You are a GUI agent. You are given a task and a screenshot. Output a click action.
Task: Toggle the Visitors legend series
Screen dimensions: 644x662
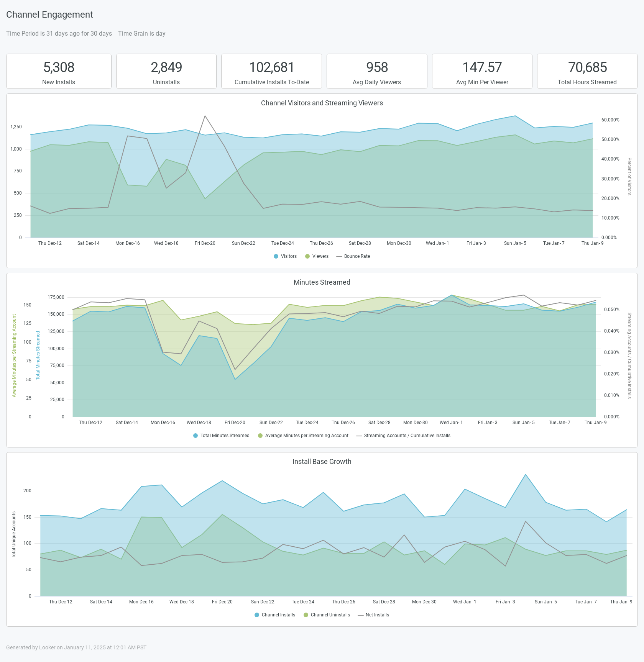point(285,256)
